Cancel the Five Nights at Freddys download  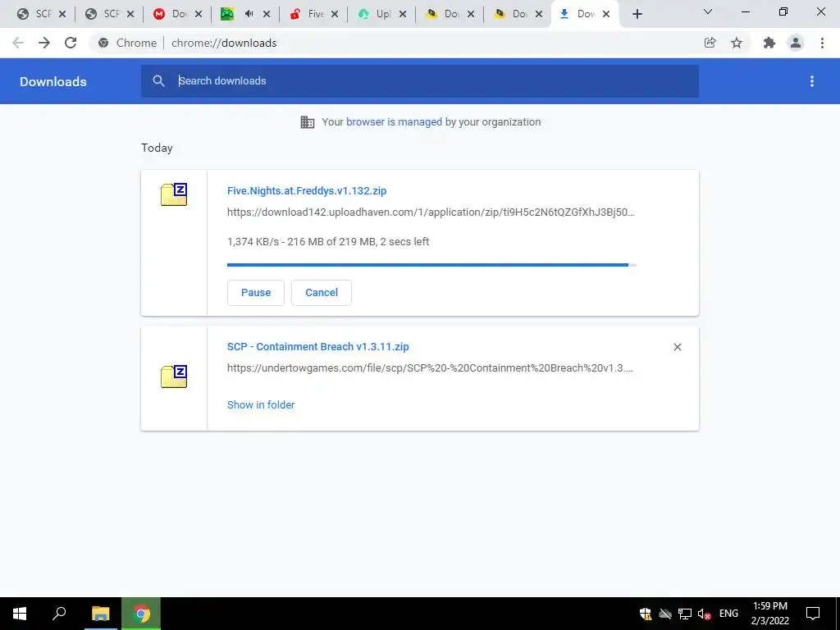coord(322,293)
